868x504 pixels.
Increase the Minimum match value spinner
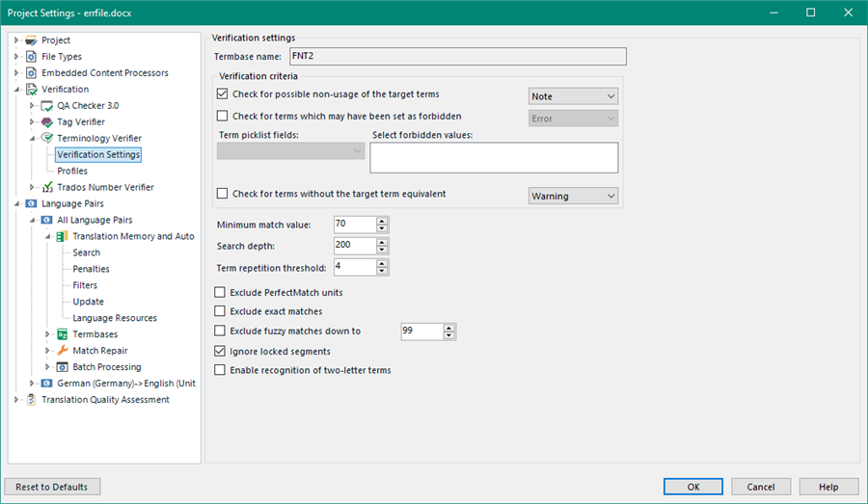(x=383, y=221)
